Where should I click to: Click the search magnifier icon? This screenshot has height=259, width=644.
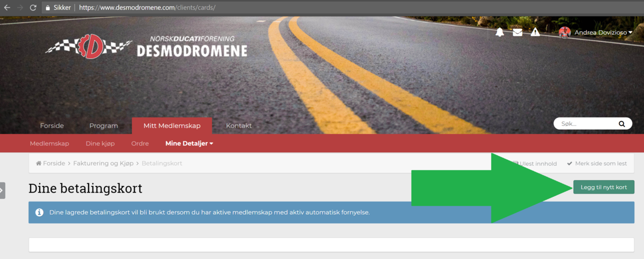621,124
